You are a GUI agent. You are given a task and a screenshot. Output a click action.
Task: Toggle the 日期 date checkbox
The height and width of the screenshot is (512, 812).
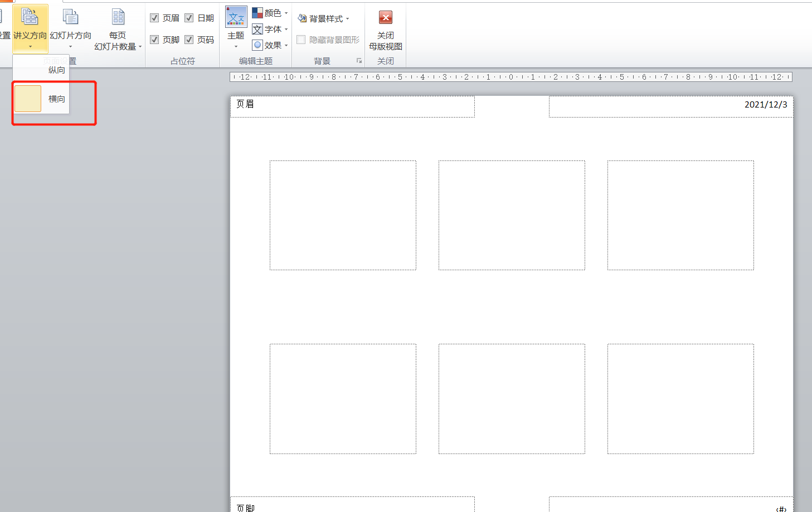pos(189,18)
